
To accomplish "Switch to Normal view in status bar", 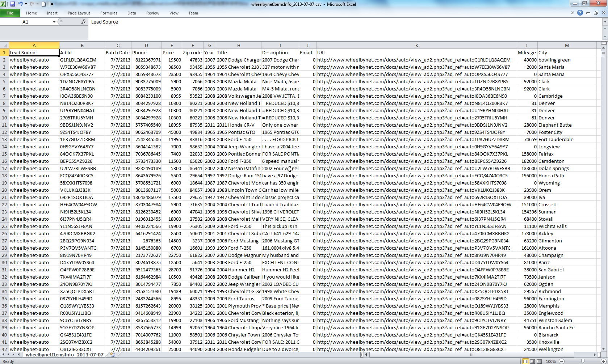I will click(525, 361).
